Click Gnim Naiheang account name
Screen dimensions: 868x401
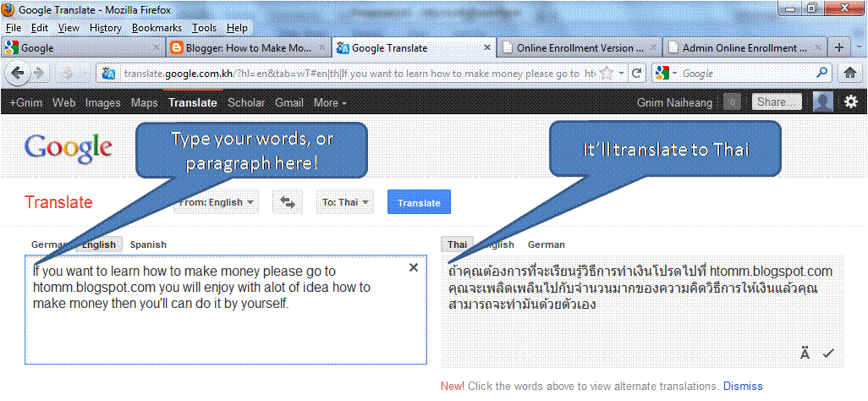(x=675, y=102)
